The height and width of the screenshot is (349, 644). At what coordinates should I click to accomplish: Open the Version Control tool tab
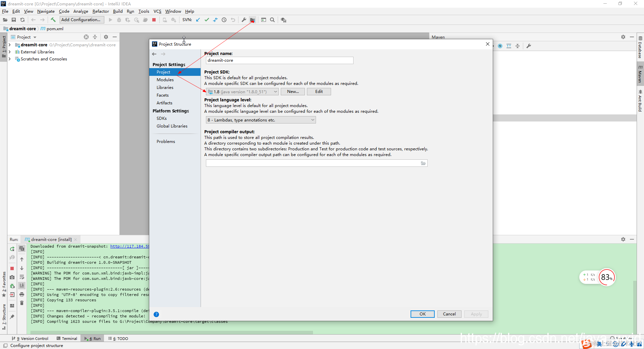pyautogui.click(x=30, y=339)
